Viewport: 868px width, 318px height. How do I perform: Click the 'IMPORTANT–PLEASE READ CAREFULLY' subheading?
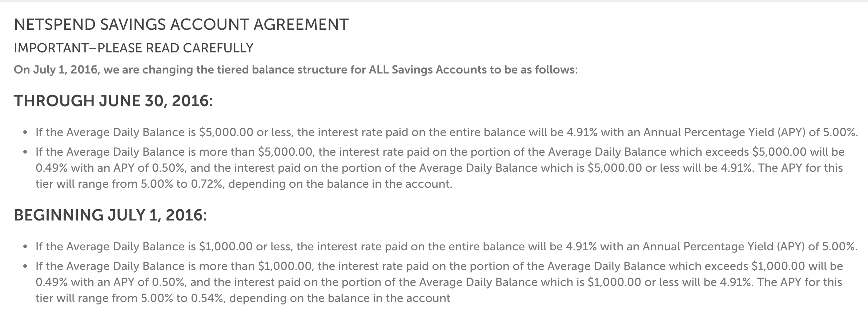(133, 48)
